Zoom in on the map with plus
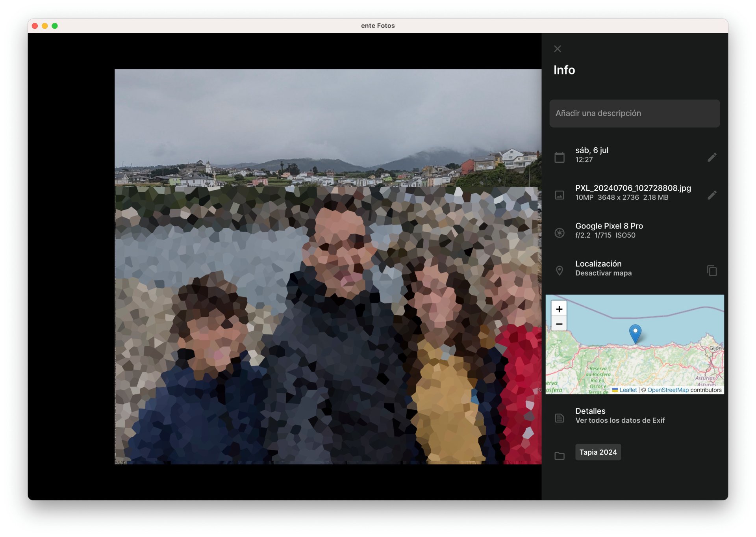 click(x=559, y=309)
